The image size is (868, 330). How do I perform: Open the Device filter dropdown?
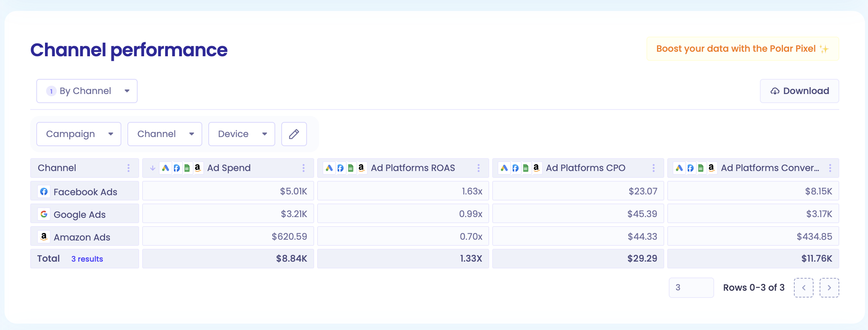click(x=242, y=134)
